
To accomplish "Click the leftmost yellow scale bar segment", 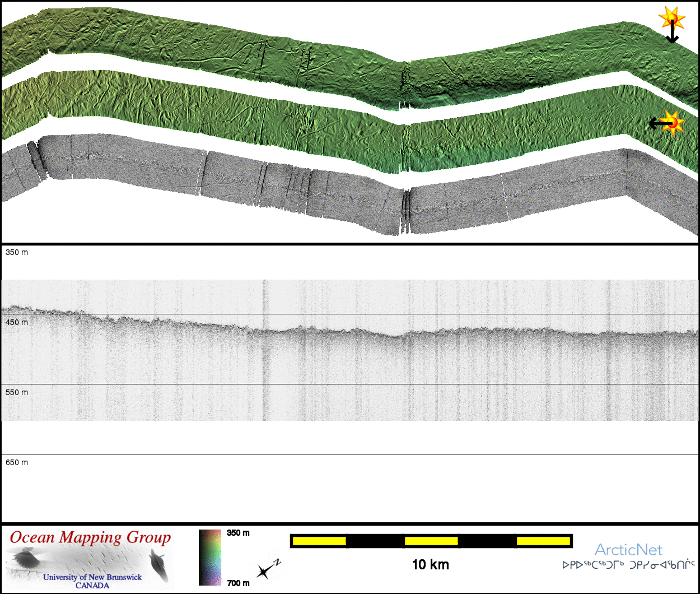I will pos(319,541).
